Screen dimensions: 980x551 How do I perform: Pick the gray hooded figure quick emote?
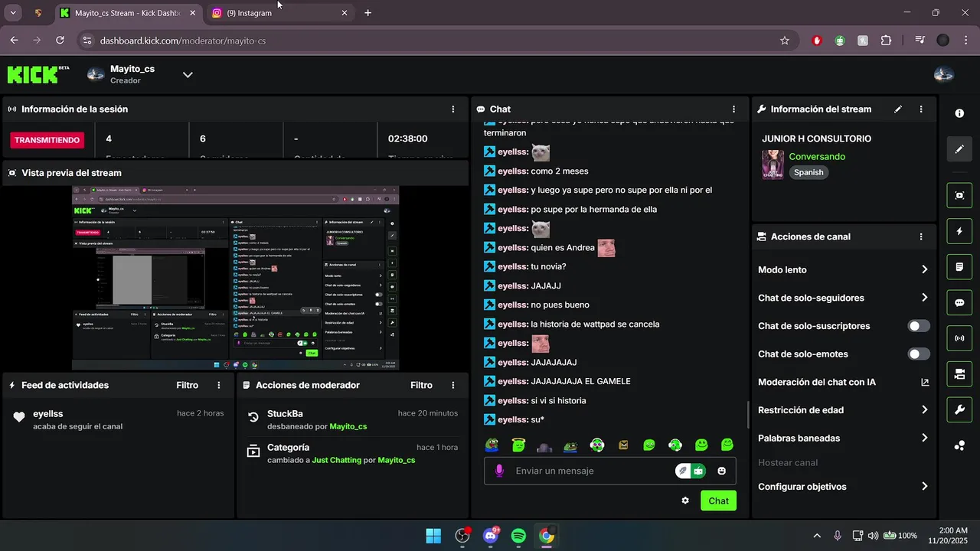(544, 446)
